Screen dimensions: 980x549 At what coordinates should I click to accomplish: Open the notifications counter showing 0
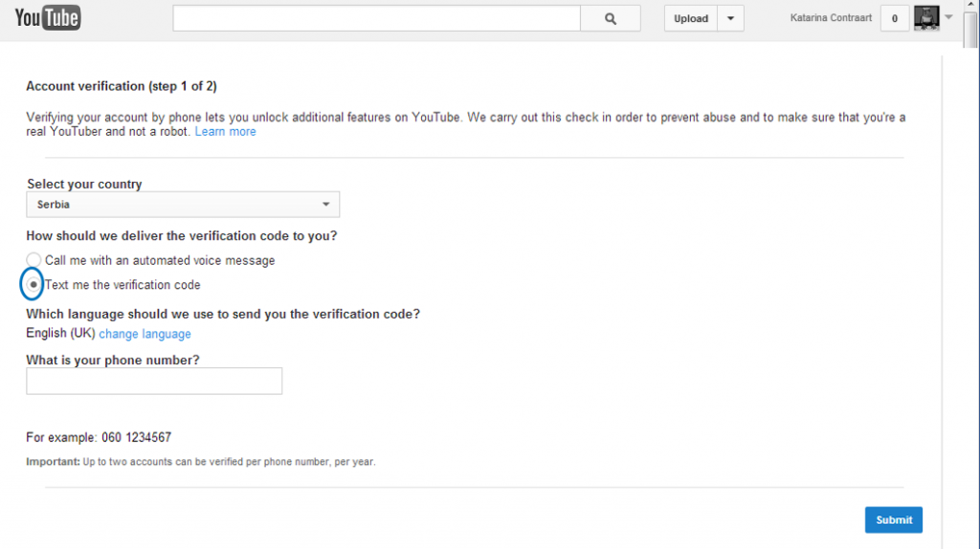click(x=895, y=19)
